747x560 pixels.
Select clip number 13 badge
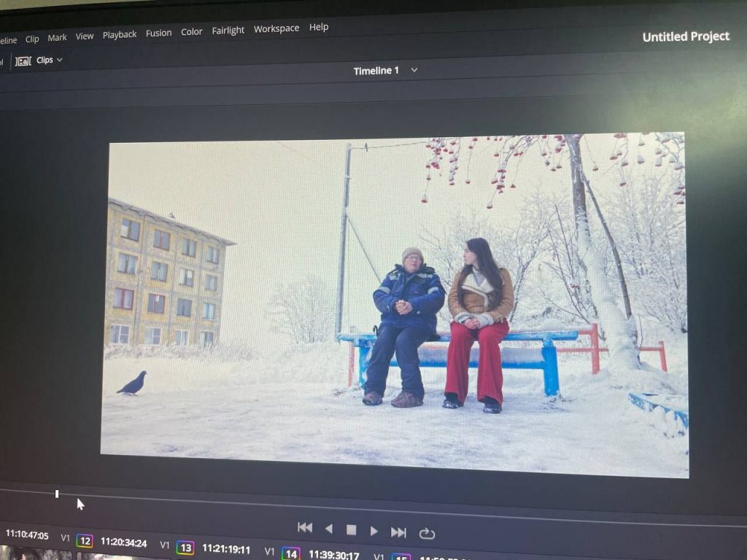pyautogui.click(x=185, y=548)
